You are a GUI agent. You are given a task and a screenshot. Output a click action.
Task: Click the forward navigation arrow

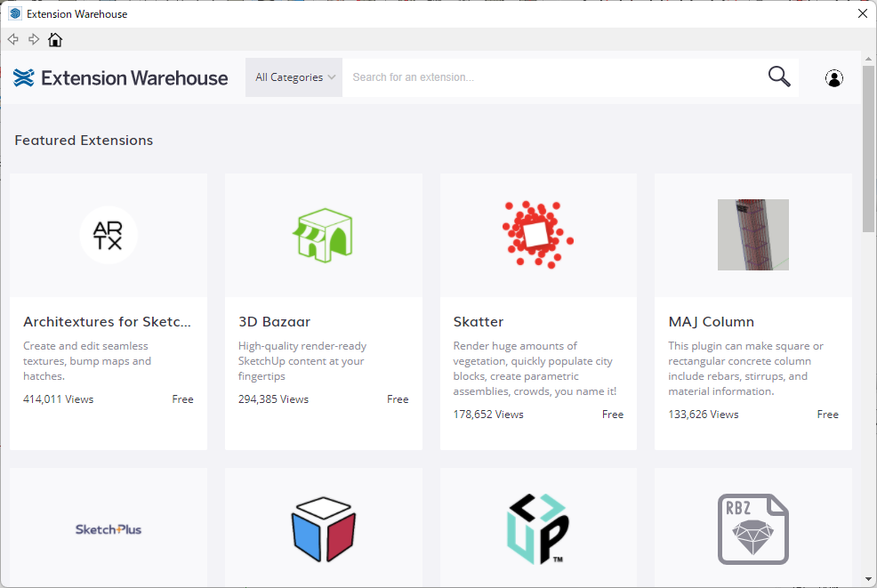pos(34,39)
